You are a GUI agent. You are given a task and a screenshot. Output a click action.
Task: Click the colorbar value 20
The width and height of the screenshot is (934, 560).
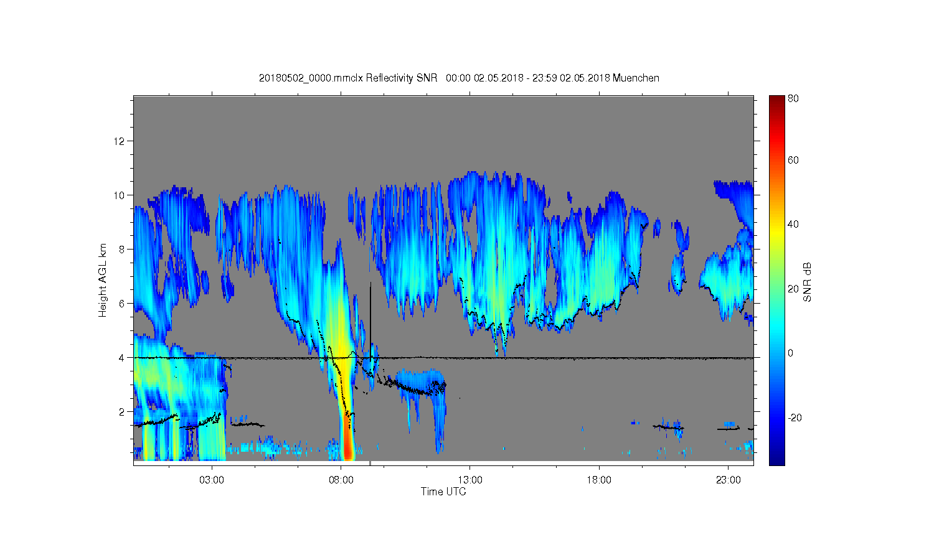793,289
